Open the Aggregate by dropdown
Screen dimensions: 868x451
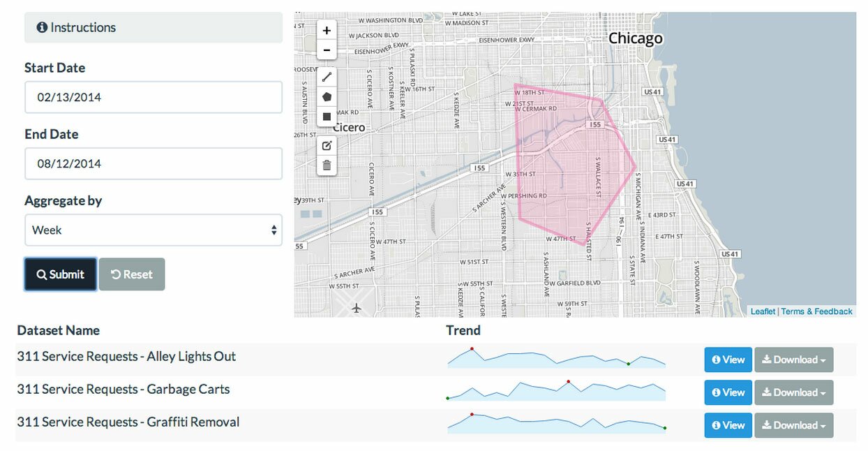154,230
